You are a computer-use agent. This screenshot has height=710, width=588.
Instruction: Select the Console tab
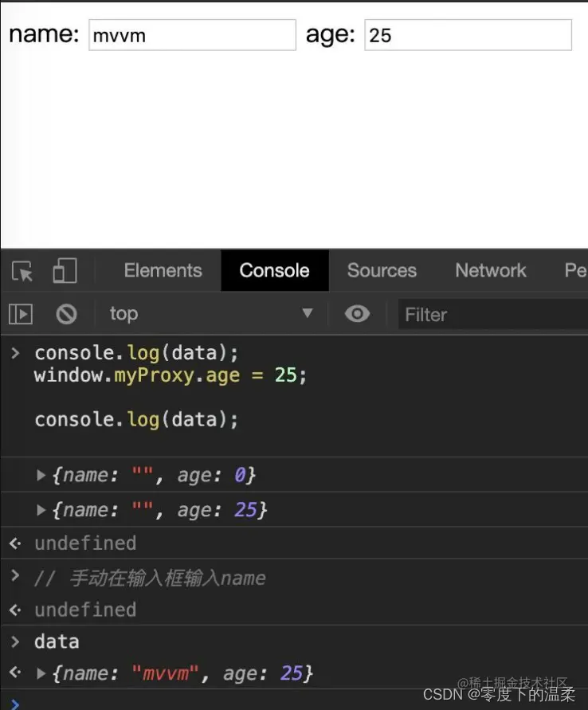pyautogui.click(x=274, y=270)
